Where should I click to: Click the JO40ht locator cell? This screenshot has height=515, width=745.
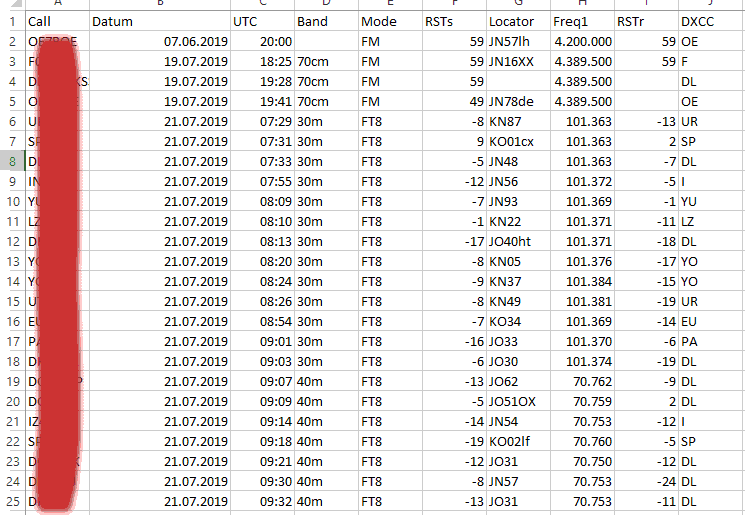518,241
